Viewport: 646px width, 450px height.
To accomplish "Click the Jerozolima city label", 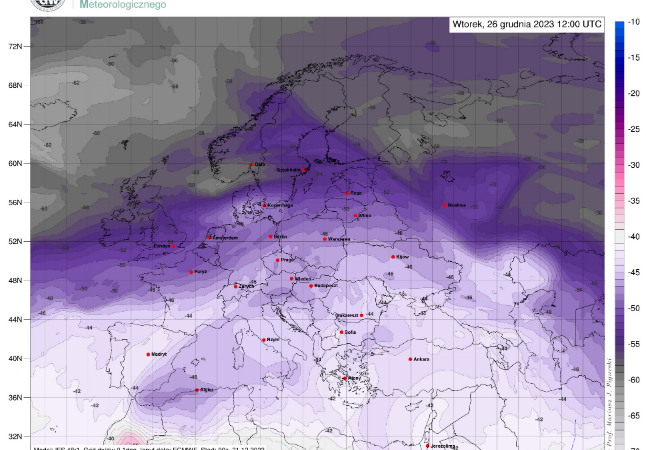I will point(443,446).
